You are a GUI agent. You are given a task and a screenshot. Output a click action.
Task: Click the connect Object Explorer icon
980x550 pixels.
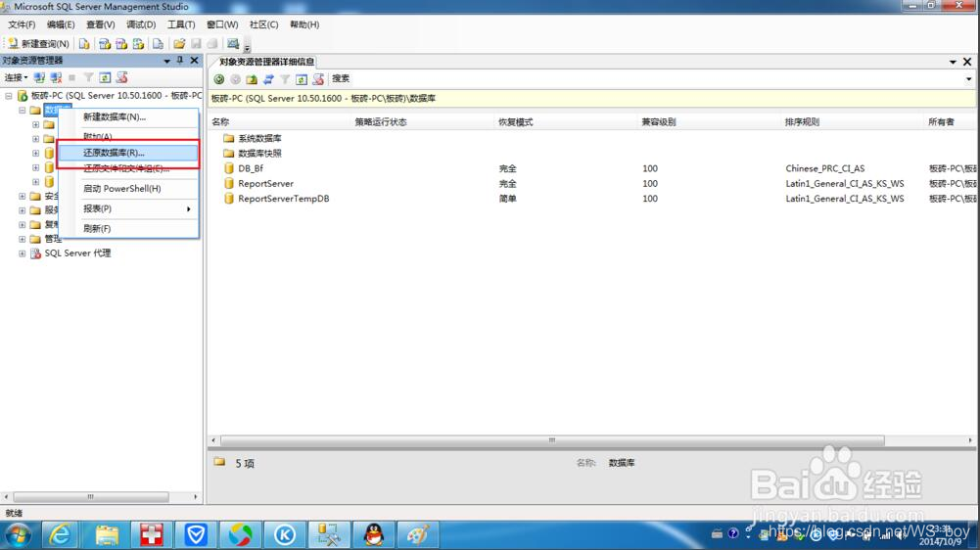coord(39,77)
